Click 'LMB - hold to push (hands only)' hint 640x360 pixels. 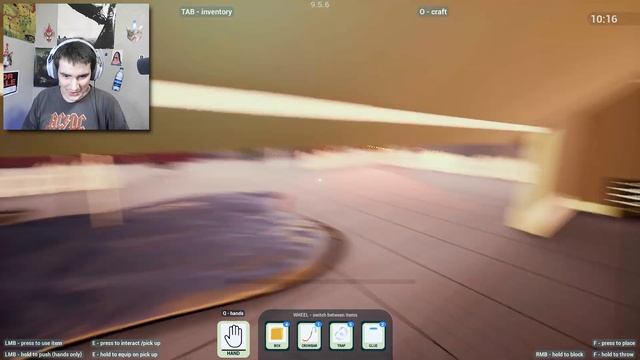click(x=43, y=354)
